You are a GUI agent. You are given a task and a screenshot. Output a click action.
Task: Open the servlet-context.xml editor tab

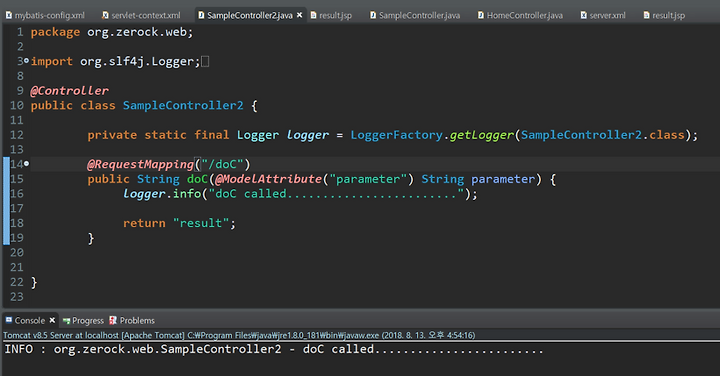(x=141, y=15)
